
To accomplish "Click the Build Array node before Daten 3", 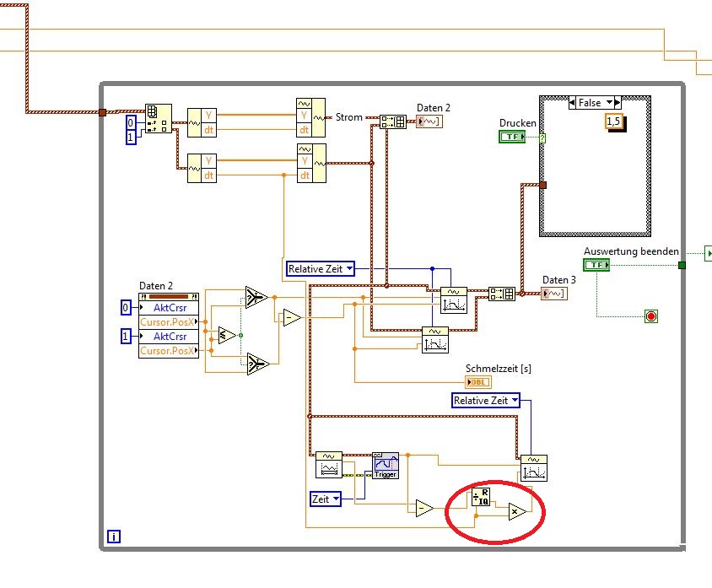I will pyautogui.click(x=502, y=294).
